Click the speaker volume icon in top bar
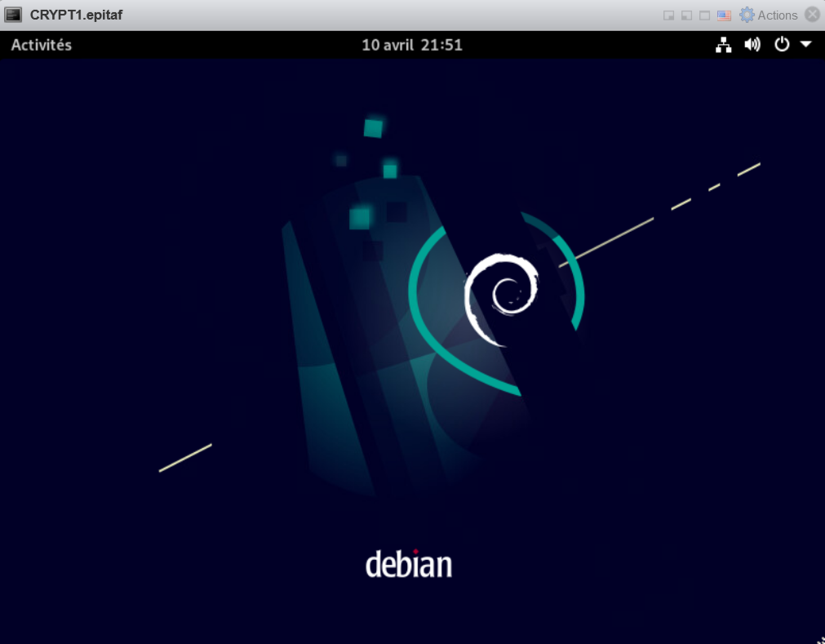825x644 pixels. (752, 45)
